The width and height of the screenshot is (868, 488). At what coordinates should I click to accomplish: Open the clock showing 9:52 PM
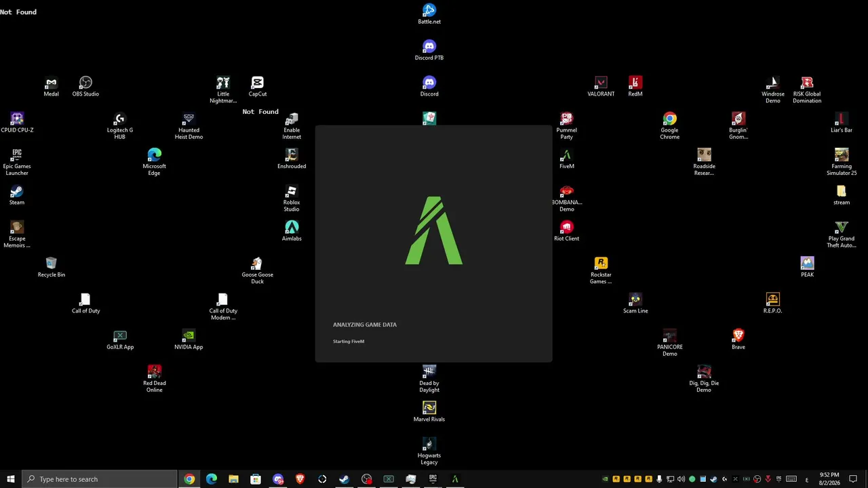(829, 479)
